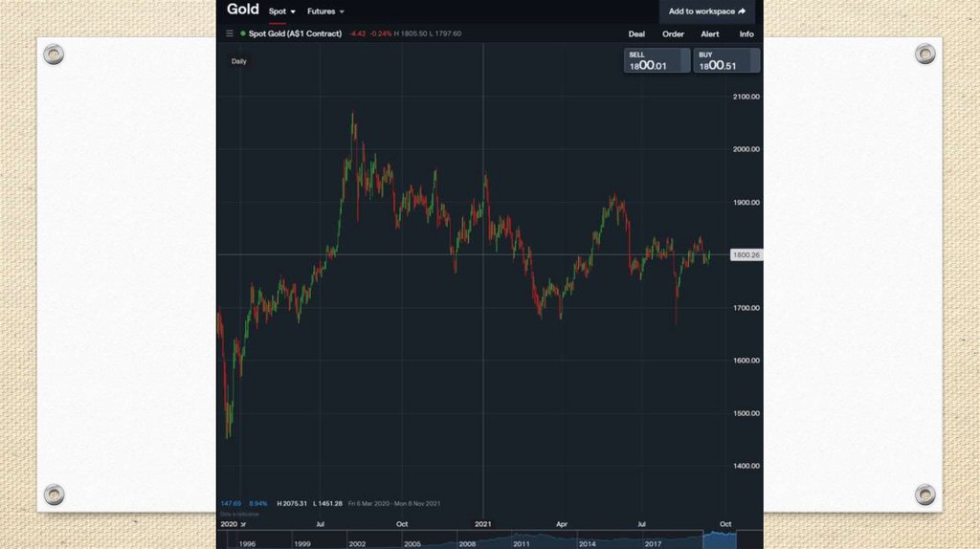Switch to the Deal tab
The width and height of the screenshot is (980, 549).
coord(636,34)
